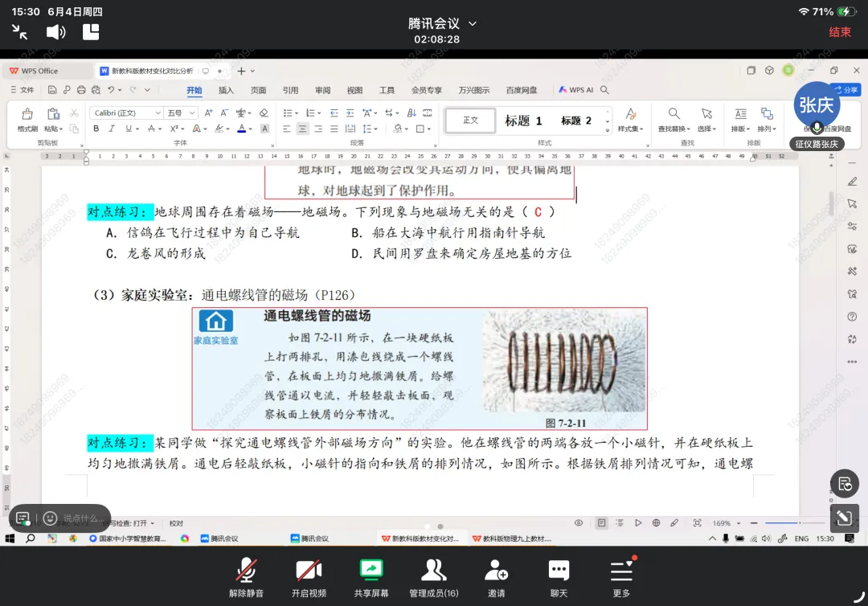The width and height of the screenshot is (868, 606).
Task: Turn on camera with 开启视频
Action: [x=309, y=578]
